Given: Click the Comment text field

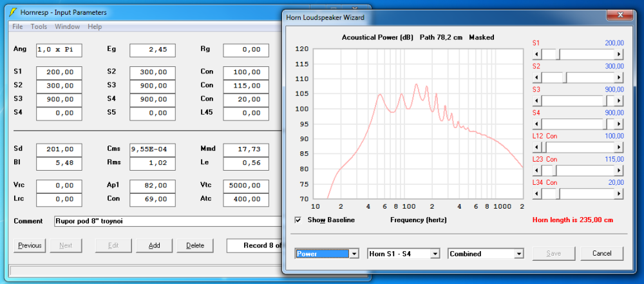Looking at the screenshot, I should pos(167,221).
